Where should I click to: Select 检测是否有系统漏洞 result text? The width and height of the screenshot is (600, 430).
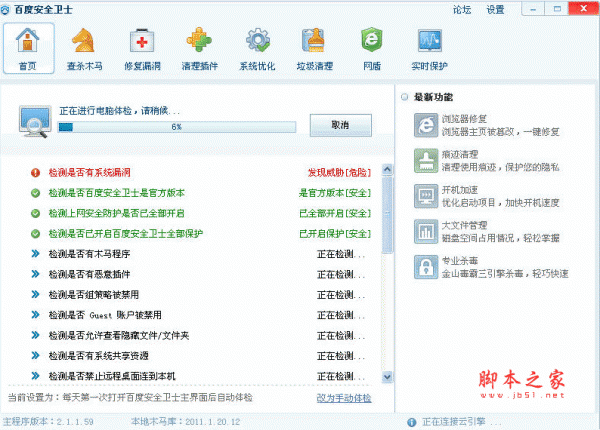pos(90,173)
